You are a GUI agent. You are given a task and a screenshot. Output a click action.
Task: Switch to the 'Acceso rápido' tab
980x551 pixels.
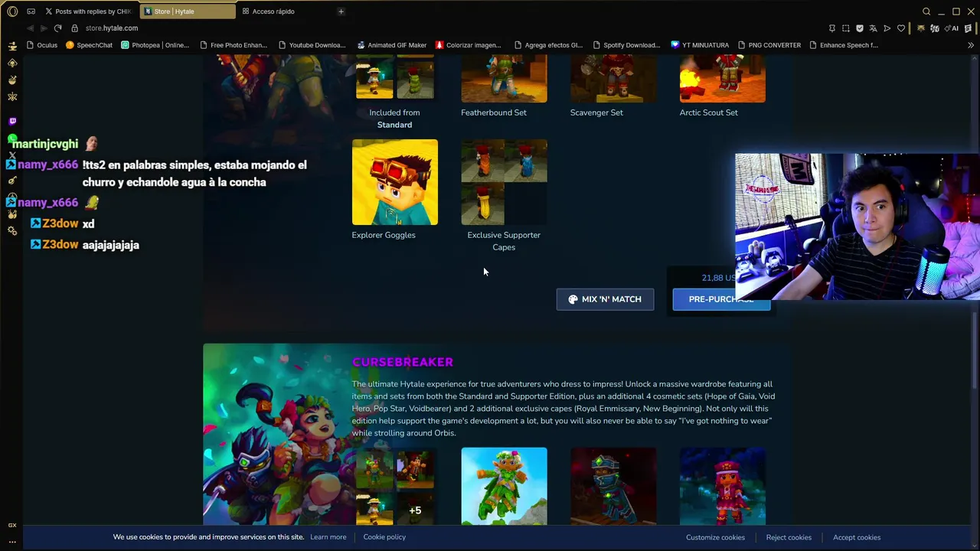point(280,11)
